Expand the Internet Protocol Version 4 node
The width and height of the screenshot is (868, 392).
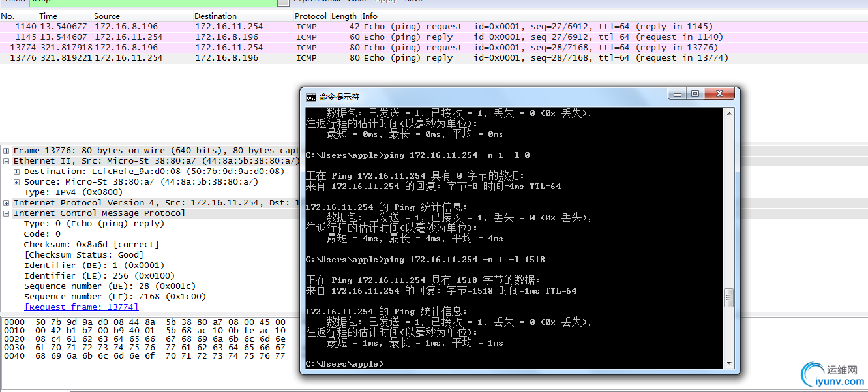tap(7, 203)
